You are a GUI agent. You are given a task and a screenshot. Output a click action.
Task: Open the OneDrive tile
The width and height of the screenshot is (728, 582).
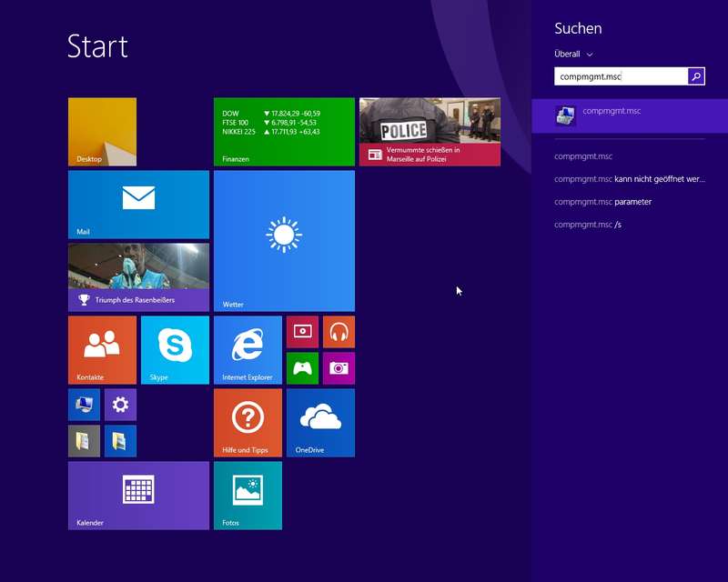point(320,422)
